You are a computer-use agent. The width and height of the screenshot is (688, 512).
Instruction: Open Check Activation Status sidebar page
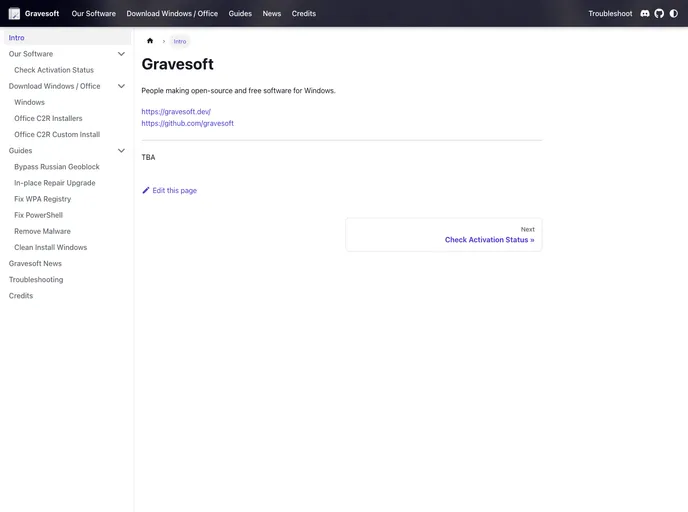tap(54, 70)
